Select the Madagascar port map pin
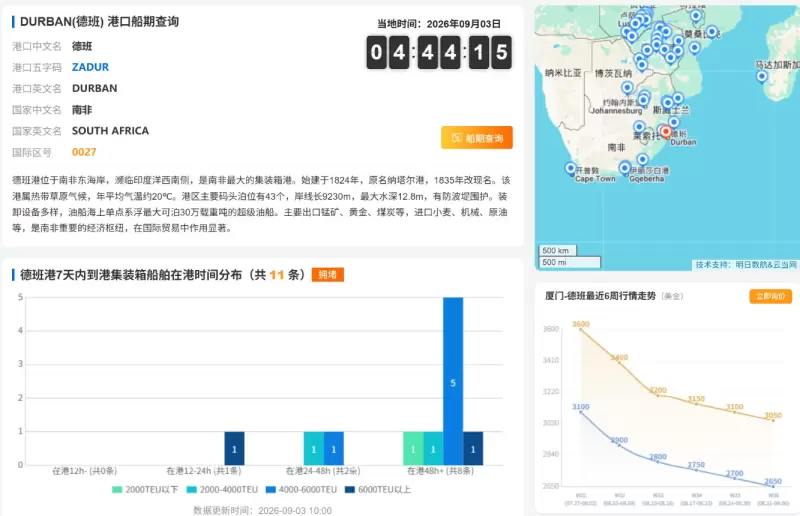Image resolution: width=800 pixels, height=516 pixels. click(762, 77)
